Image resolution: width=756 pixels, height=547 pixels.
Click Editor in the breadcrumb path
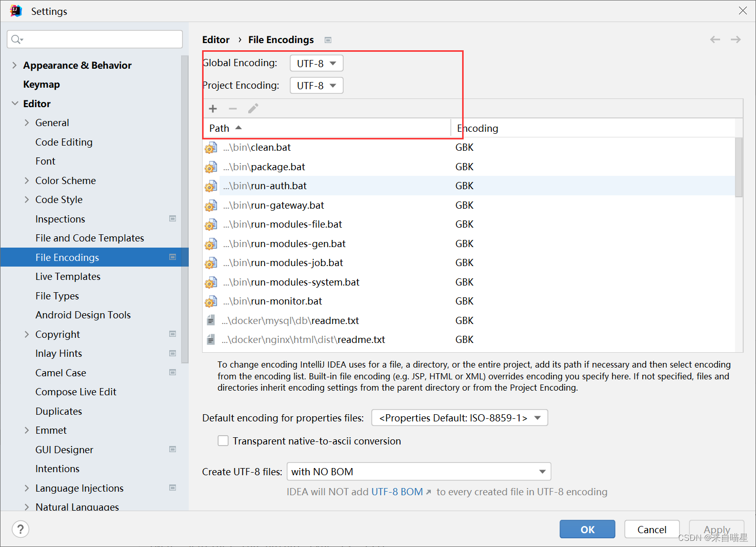[216, 39]
